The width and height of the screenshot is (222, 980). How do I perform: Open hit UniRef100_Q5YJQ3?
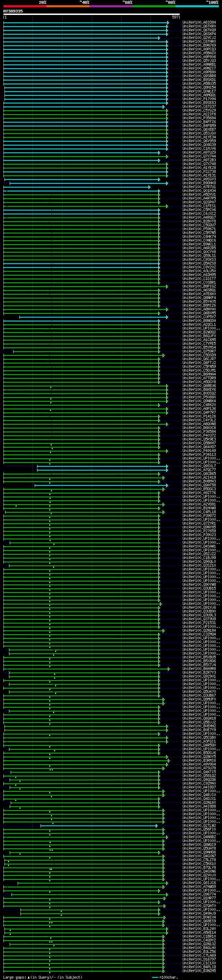click(199, 60)
